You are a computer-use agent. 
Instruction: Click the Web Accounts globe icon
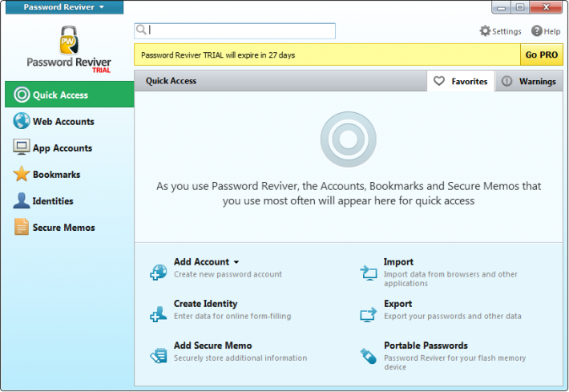pyautogui.click(x=22, y=121)
